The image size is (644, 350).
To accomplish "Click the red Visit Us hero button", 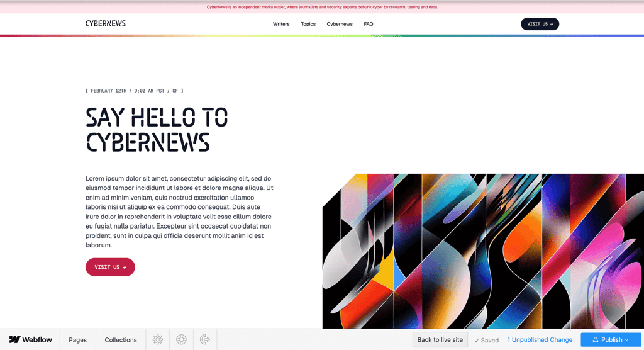I will tap(110, 267).
